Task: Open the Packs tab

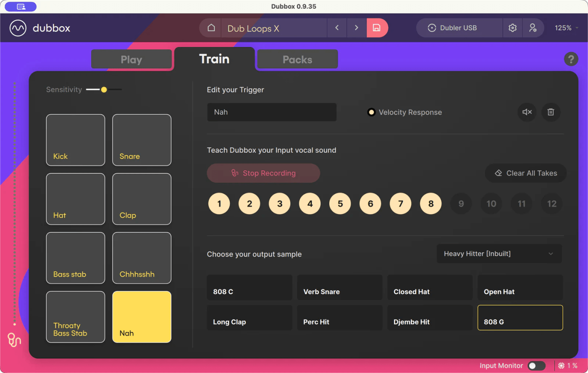Action: click(297, 59)
